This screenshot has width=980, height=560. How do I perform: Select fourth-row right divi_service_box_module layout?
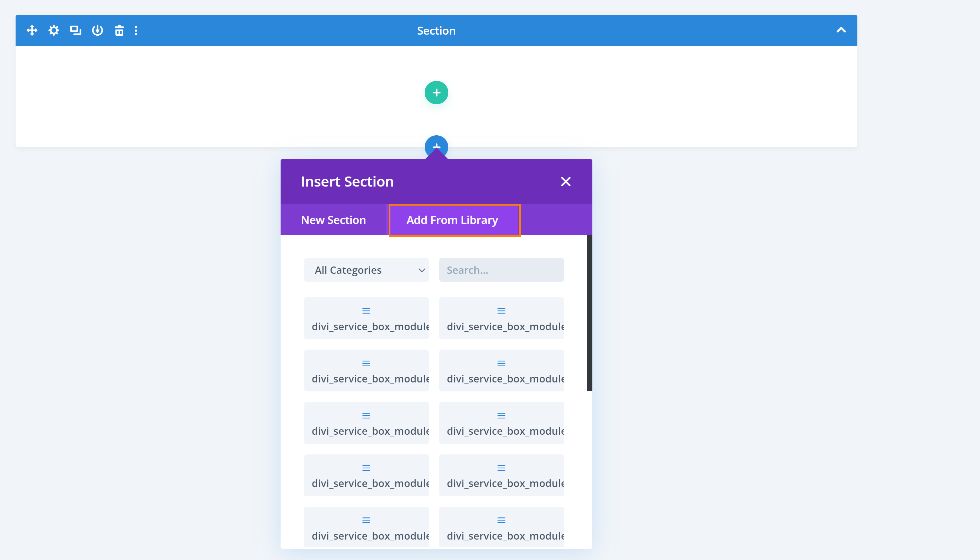pyautogui.click(x=501, y=476)
